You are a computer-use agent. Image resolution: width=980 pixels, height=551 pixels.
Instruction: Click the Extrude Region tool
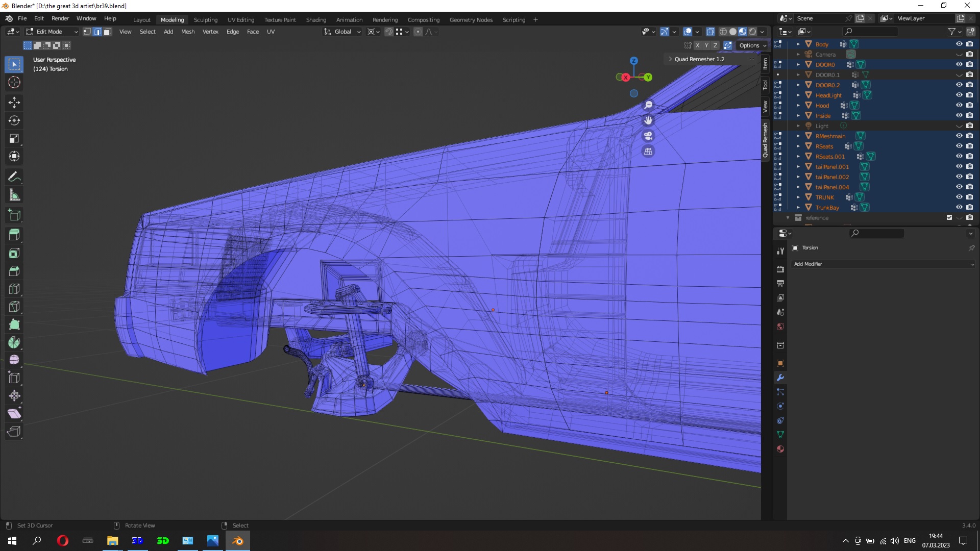tap(14, 235)
